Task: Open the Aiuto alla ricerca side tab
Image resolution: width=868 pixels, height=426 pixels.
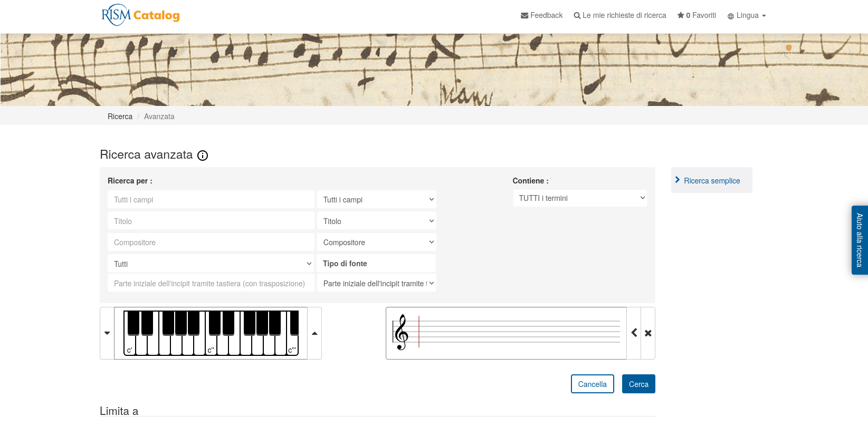Action: pyautogui.click(x=860, y=240)
